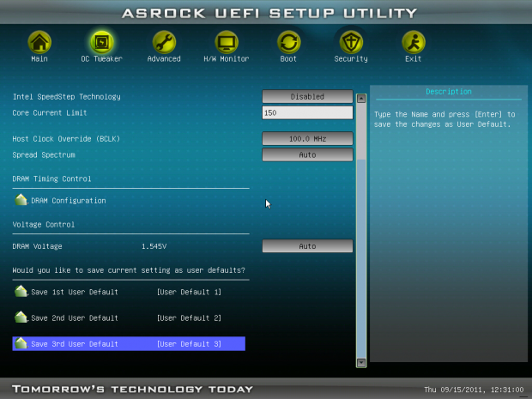The width and height of the screenshot is (532, 399).
Task: Switch to the Advanced tab label
Action: pyautogui.click(x=164, y=58)
